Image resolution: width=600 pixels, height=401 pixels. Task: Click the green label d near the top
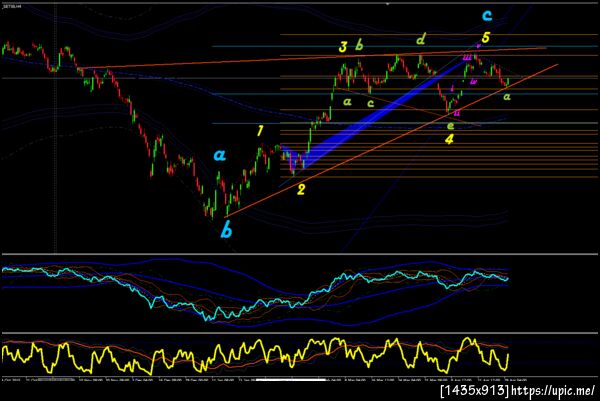tap(421, 39)
